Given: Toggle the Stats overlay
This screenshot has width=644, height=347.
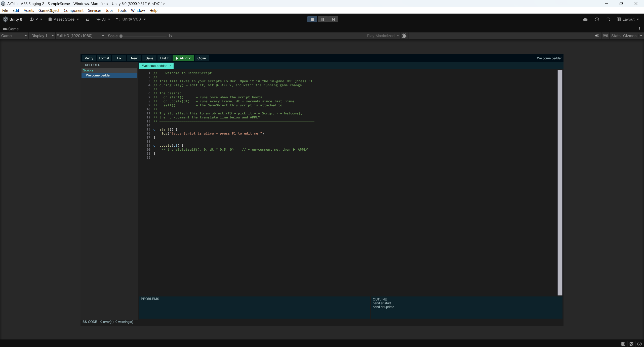Looking at the screenshot, I should (x=616, y=36).
